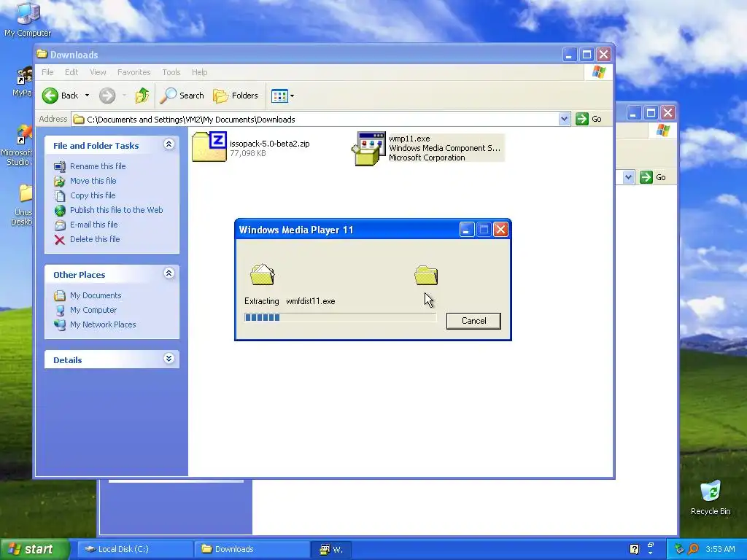This screenshot has width=747, height=560.
Task: Click Rename this file link
Action: click(98, 166)
